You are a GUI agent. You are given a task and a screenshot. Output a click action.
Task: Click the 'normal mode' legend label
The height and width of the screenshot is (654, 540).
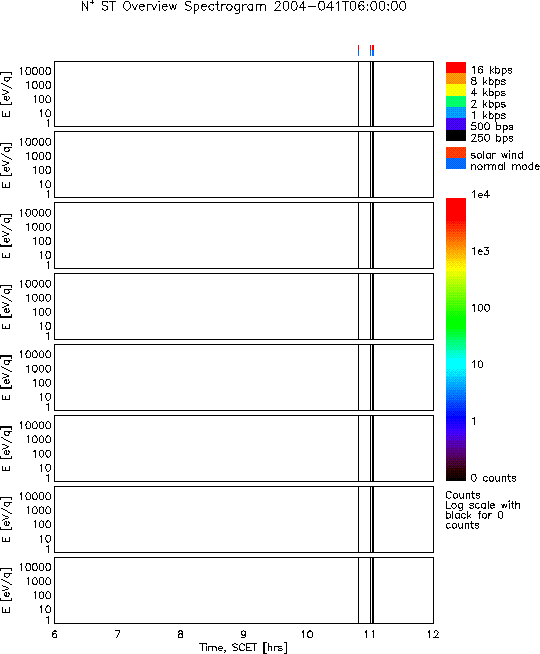tap(505, 166)
